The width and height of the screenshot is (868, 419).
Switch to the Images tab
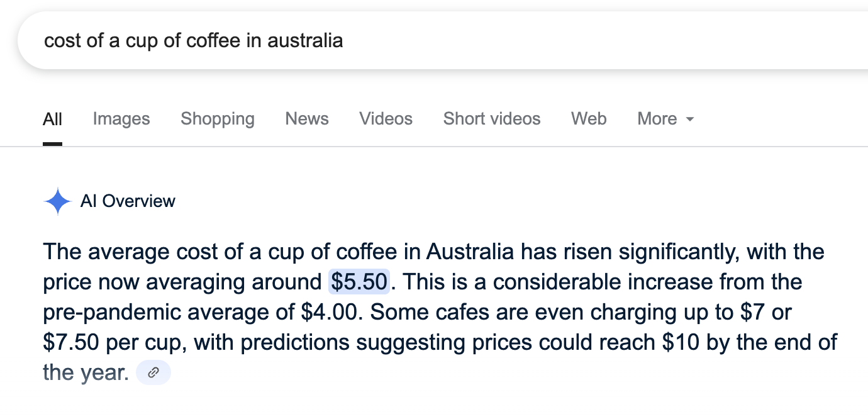tap(121, 119)
